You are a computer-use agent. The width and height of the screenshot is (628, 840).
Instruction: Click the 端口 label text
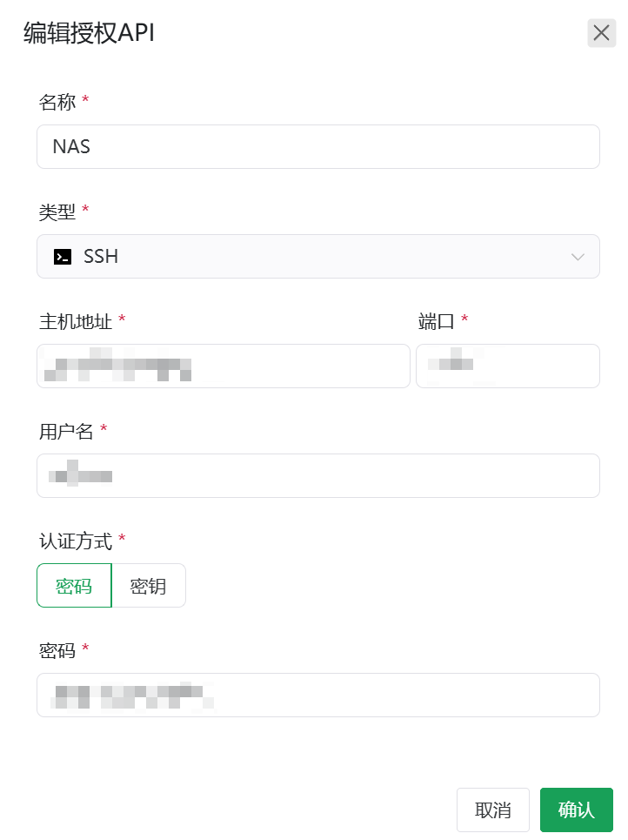point(437,321)
